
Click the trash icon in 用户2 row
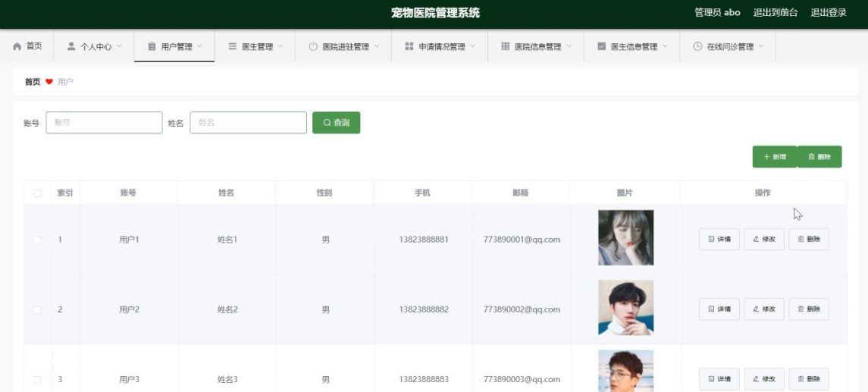coord(801,309)
